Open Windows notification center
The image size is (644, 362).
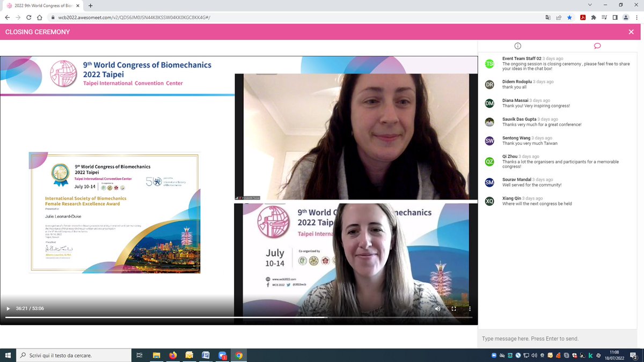coord(634,355)
